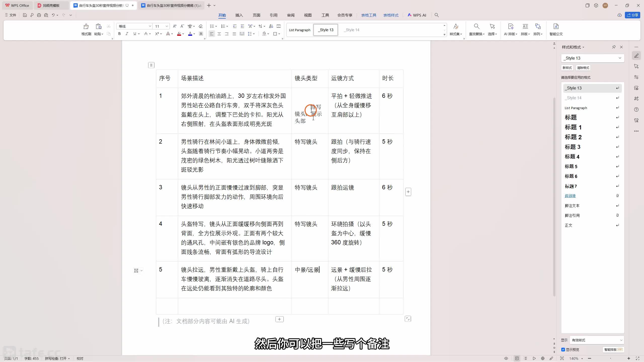Toggle justify alignment button
Screen dimensions: 644x362
(234, 34)
